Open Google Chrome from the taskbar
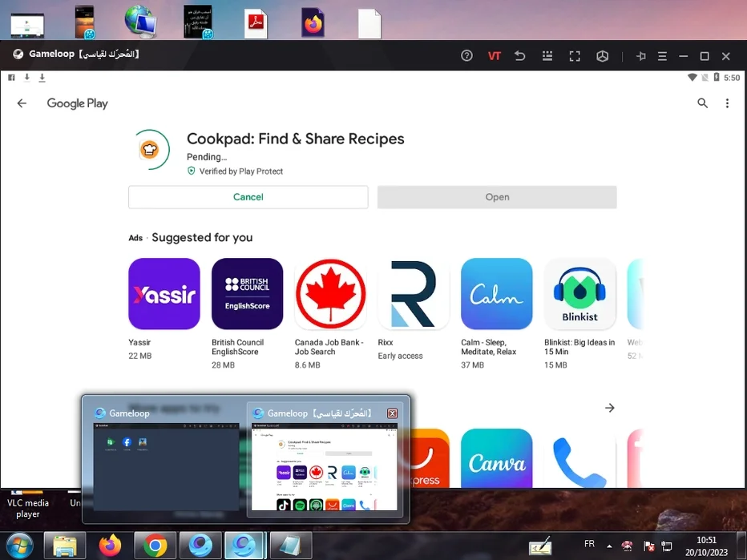 click(x=155, y=546)
